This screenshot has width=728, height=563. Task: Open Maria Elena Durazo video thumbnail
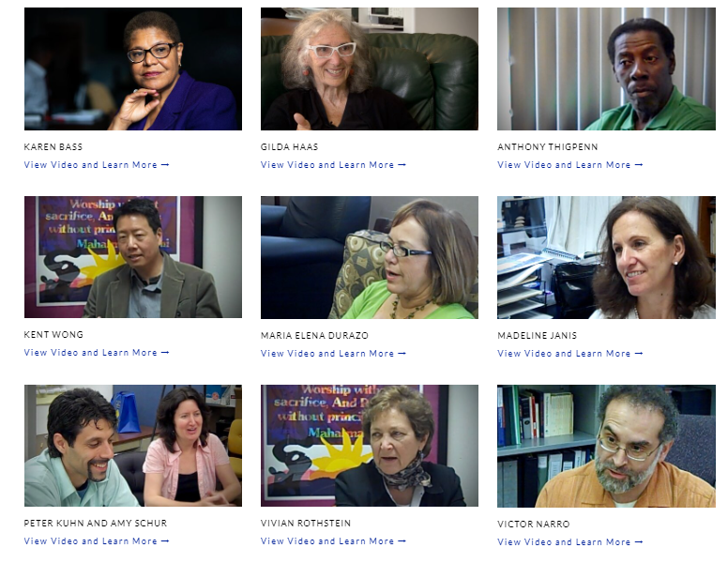pyautogui.click(x=370, y=257)
